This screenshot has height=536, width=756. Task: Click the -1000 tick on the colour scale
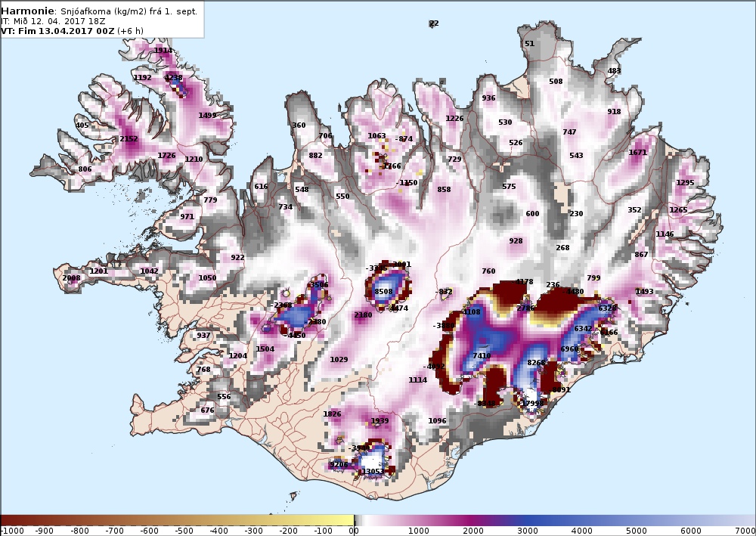11,531
